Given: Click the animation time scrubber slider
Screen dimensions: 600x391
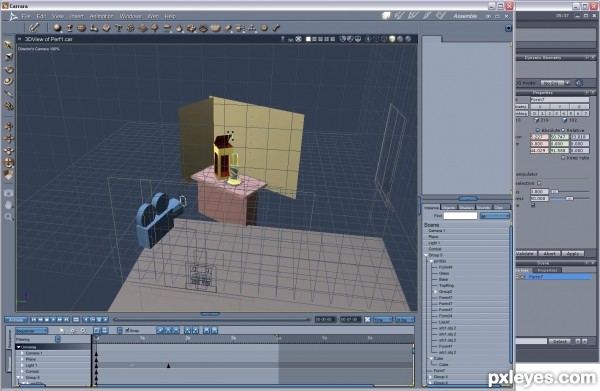Looking at the screenshot, I should click(212, 319).
